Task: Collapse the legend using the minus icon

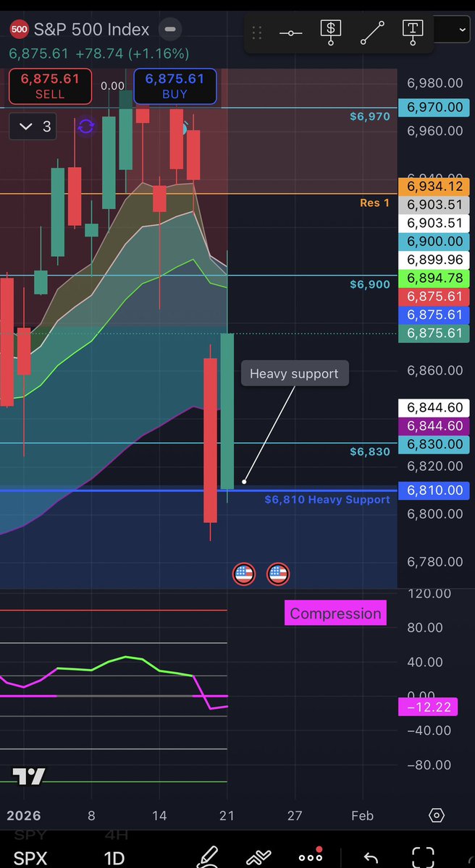Action: (170, 30)
